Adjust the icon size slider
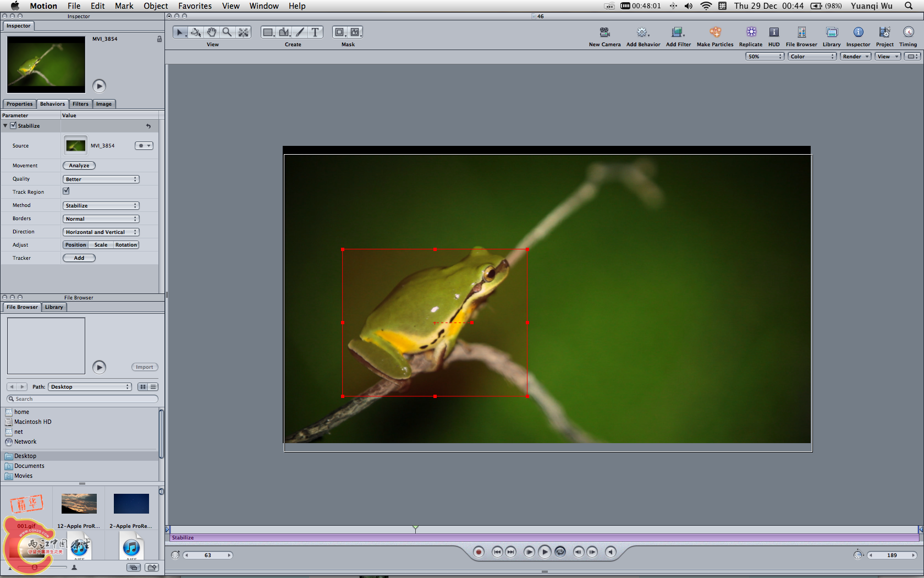The width and height of the screenshot is (924, 578). pyautogui.click(x=35, y=567)
